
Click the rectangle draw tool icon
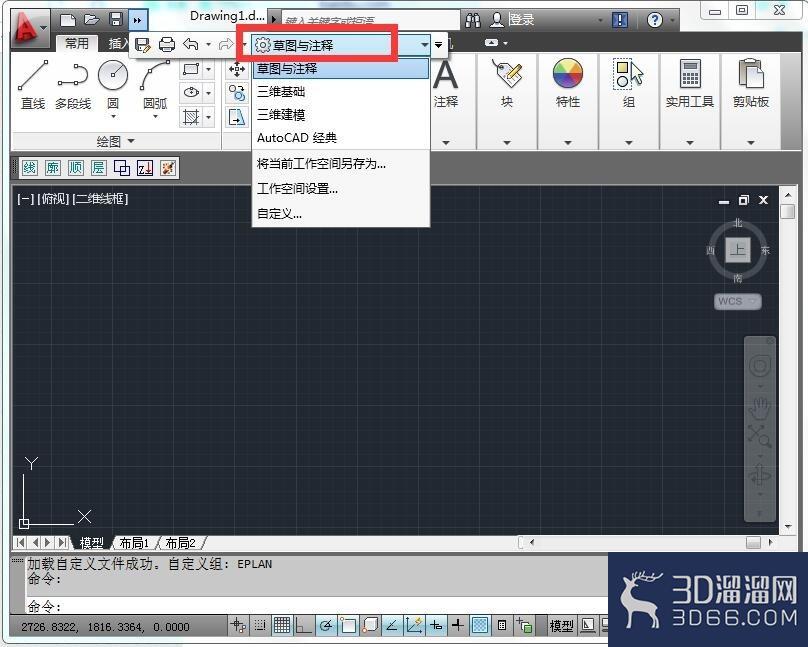click(191, 69)
